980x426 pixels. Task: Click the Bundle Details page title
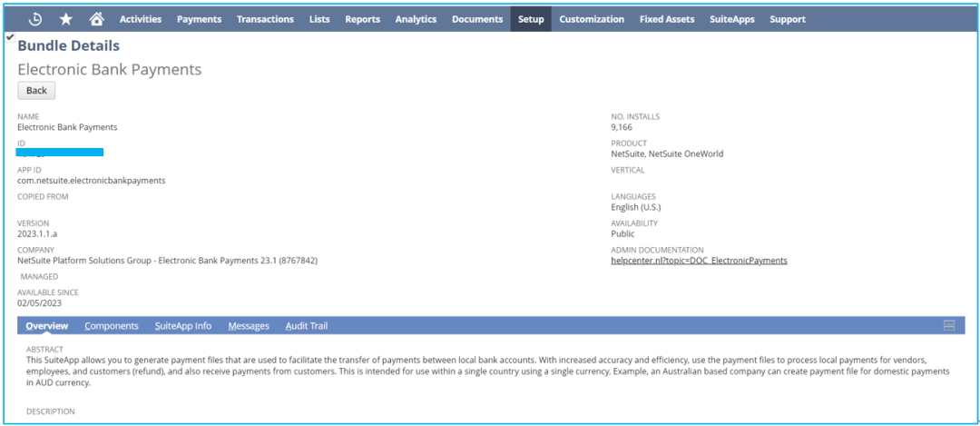(69, 45)
